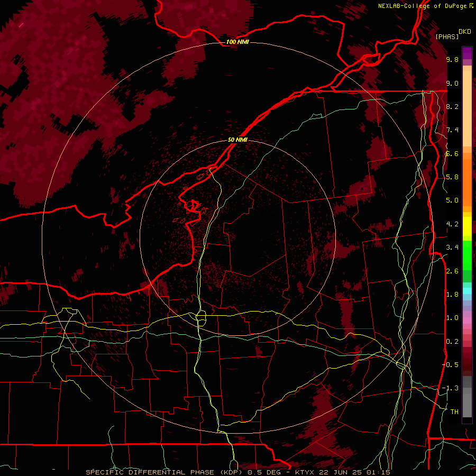The height and width of the screenshot is (476, 476).
Task: Select the 6.6 scale value
Action: (452, 153)
